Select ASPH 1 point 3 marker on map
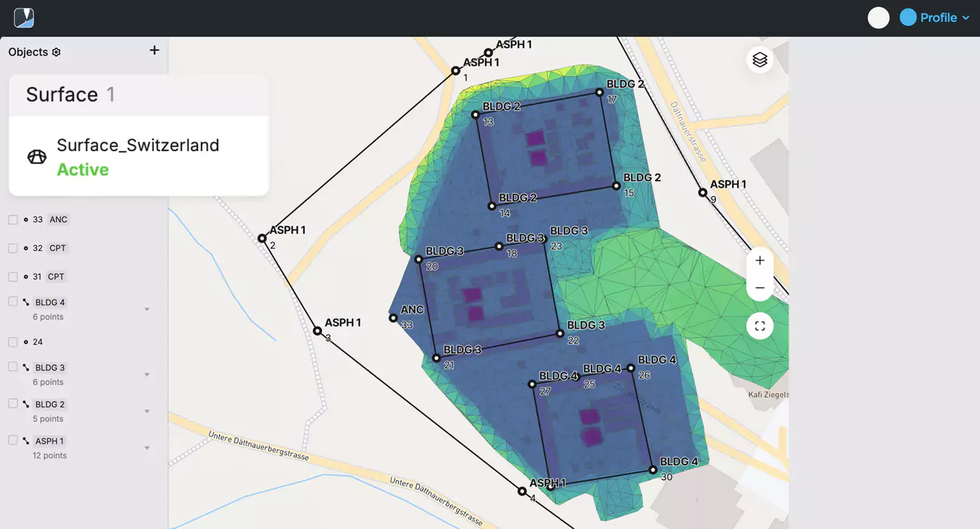The width and height of the screenshot is (980, 529). [317, 331]
